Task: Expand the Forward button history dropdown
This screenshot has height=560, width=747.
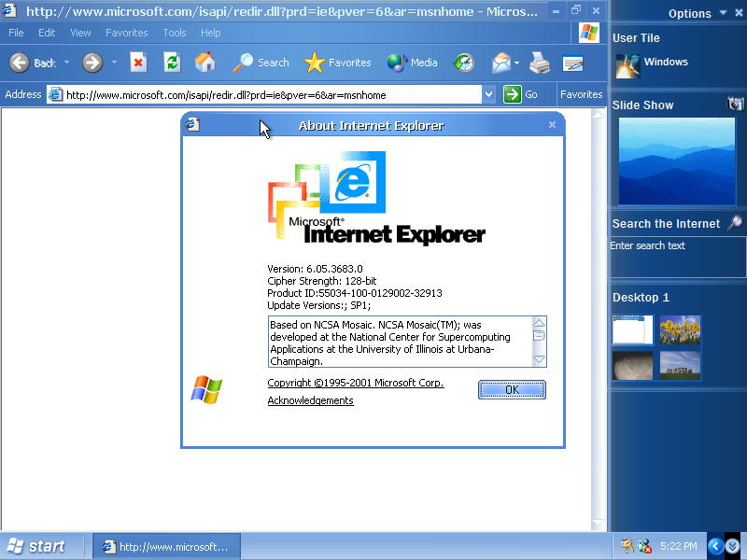Action: pyautogui.click(x=114, y=63)
